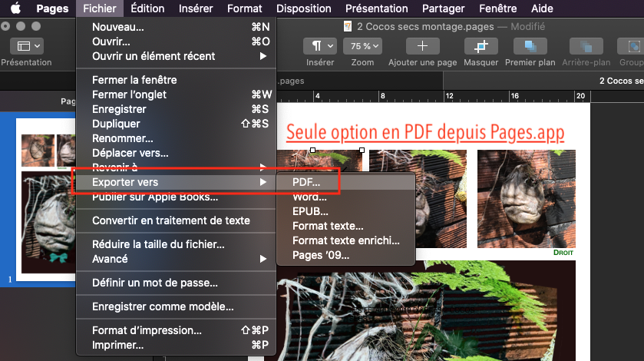Expand Ouvrir un élément récent submenu
The image size is (644, 361).
tap(177, 56)
